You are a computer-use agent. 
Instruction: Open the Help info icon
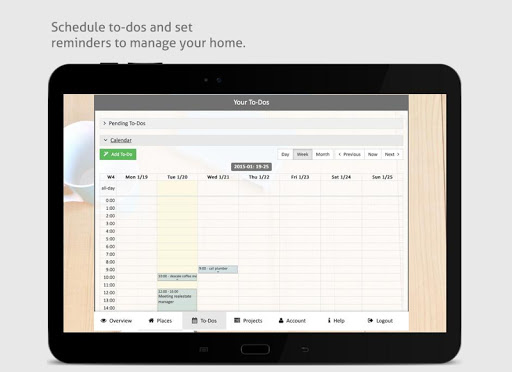tap(329, 320)
